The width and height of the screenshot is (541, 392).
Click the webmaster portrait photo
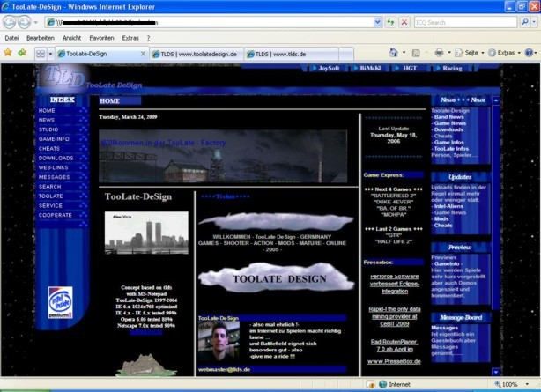tap(219, 342)
